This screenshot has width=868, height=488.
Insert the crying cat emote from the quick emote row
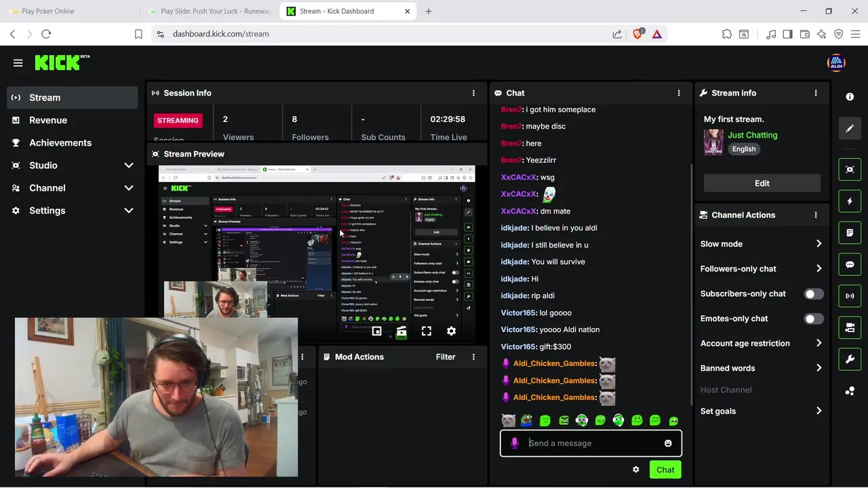click(x=508, y=421)
